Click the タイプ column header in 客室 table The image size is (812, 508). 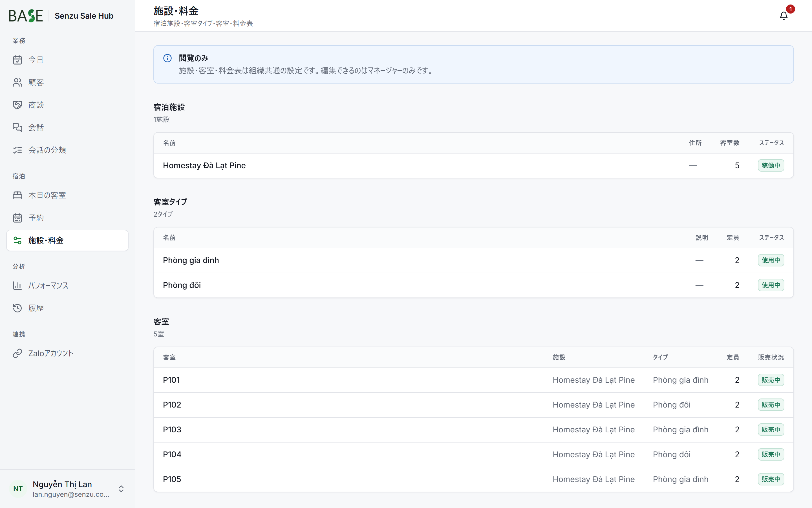click(660, 357)
